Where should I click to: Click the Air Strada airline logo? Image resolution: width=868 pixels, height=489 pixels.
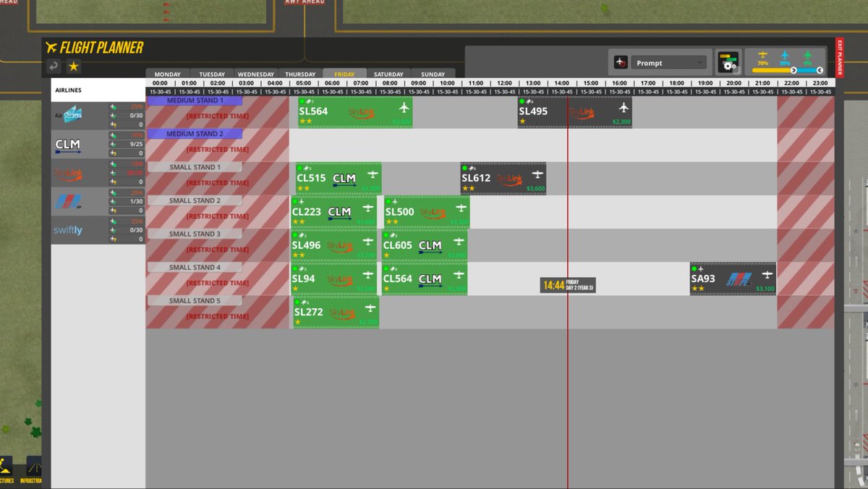point(72,114)
